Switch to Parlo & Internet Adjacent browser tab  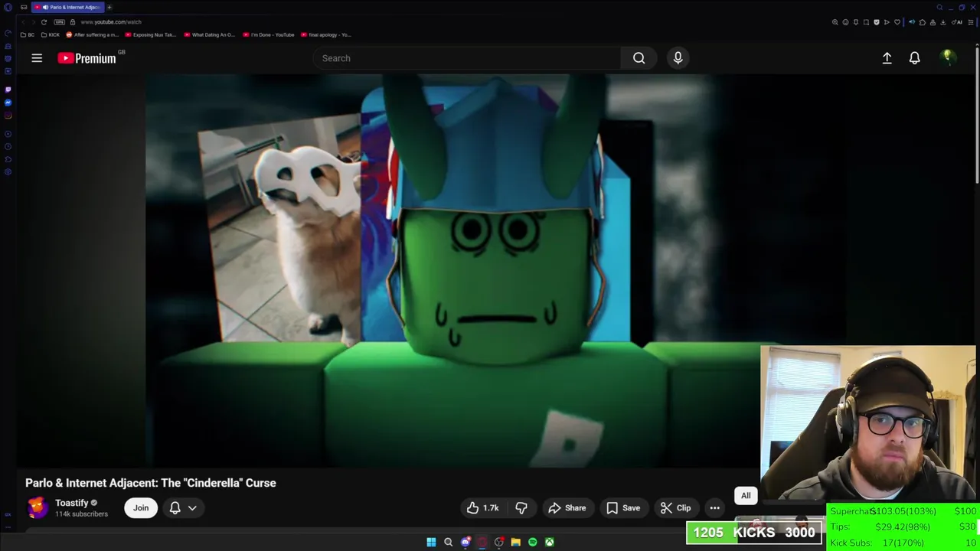(69, 7)
